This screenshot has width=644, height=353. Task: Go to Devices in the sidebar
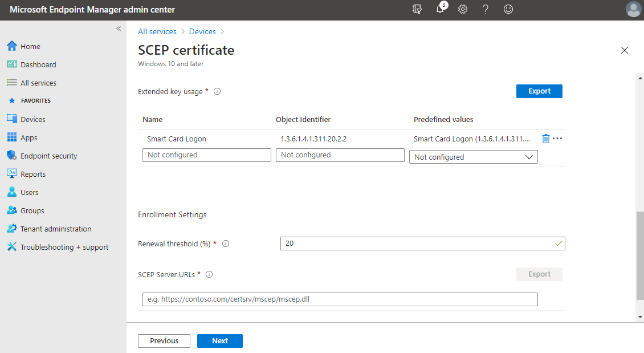[x=32, y=119]
